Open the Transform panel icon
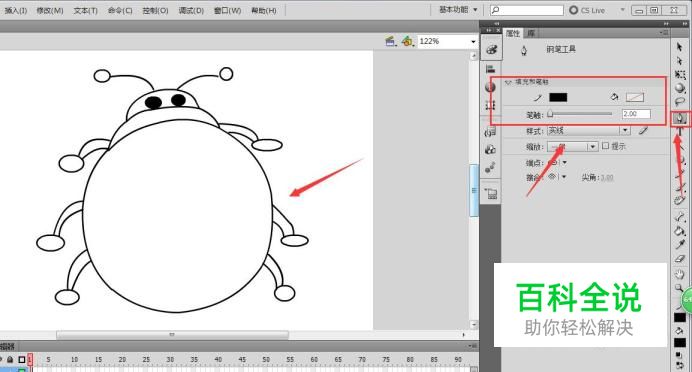The image size is (692, 372). click(490, 105)
